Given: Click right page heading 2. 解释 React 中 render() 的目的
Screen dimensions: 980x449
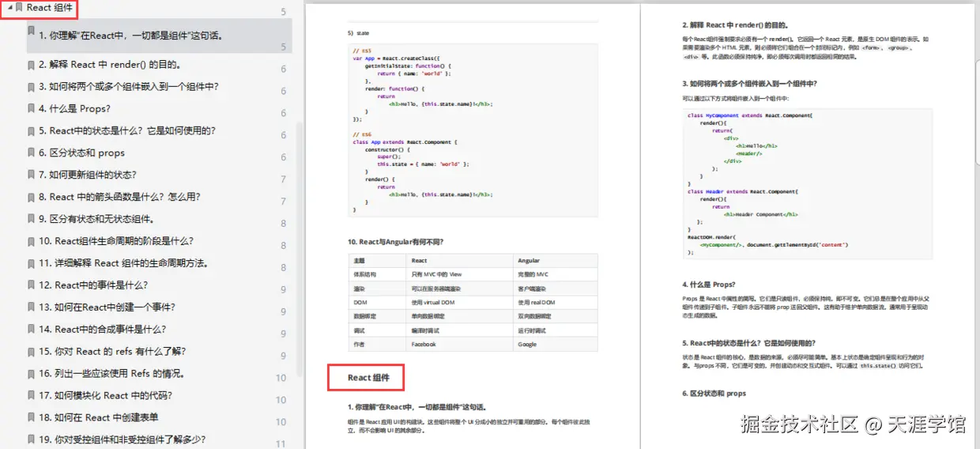Looking at the screenshot, I should [x=735, y=25].
